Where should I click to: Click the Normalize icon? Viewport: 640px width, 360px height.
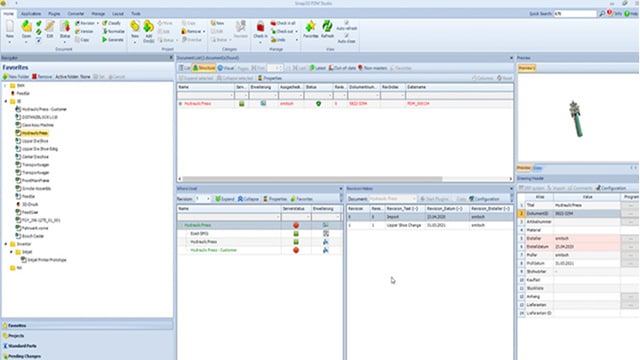click(113, 31)
